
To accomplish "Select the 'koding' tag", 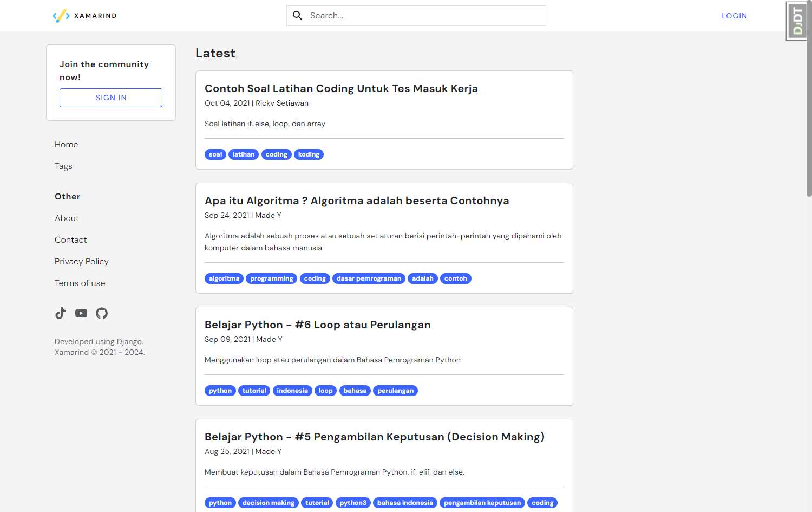I will 309,154.
